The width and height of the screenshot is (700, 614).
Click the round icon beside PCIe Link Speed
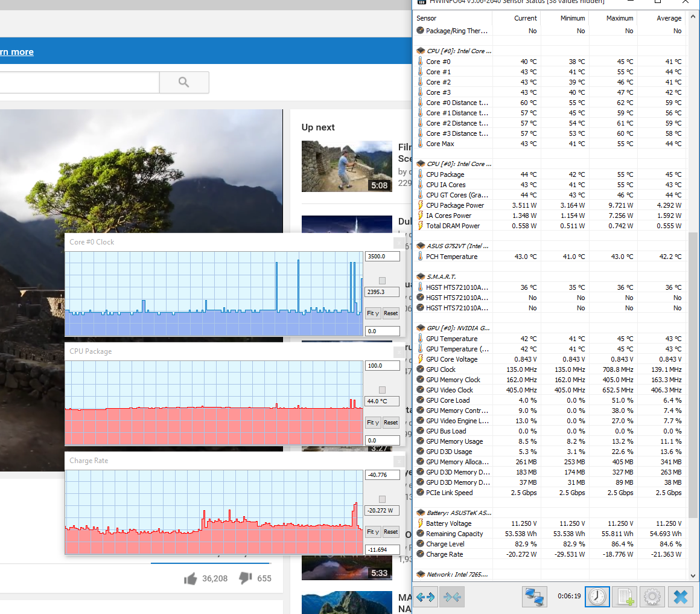420,493
